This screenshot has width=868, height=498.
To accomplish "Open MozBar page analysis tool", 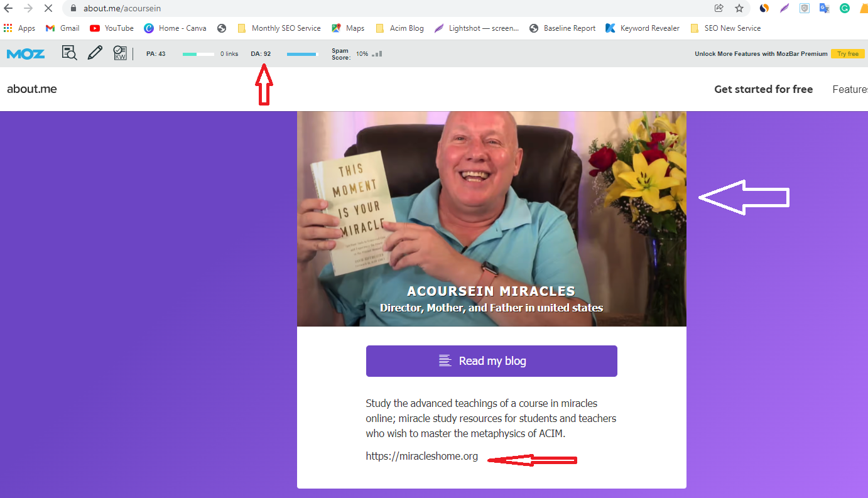I will (70, 53).
